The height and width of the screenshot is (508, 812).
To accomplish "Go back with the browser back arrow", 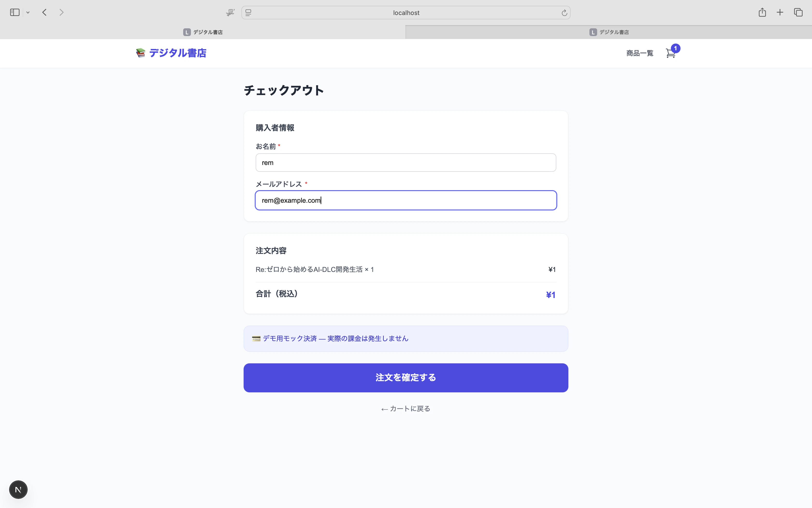I will coord(44,12).
